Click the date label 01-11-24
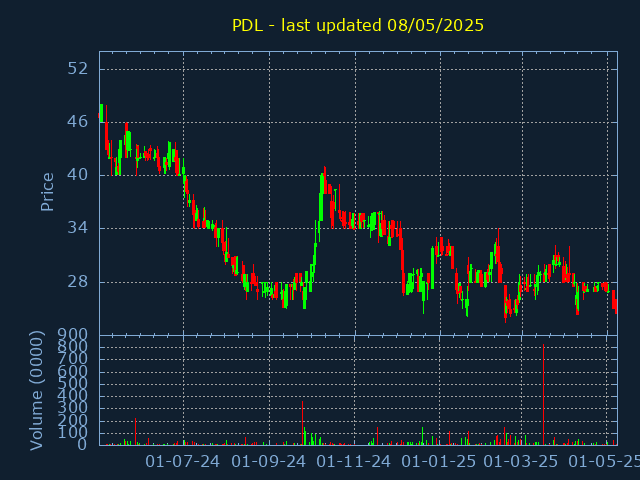 (x=353, y=462)
